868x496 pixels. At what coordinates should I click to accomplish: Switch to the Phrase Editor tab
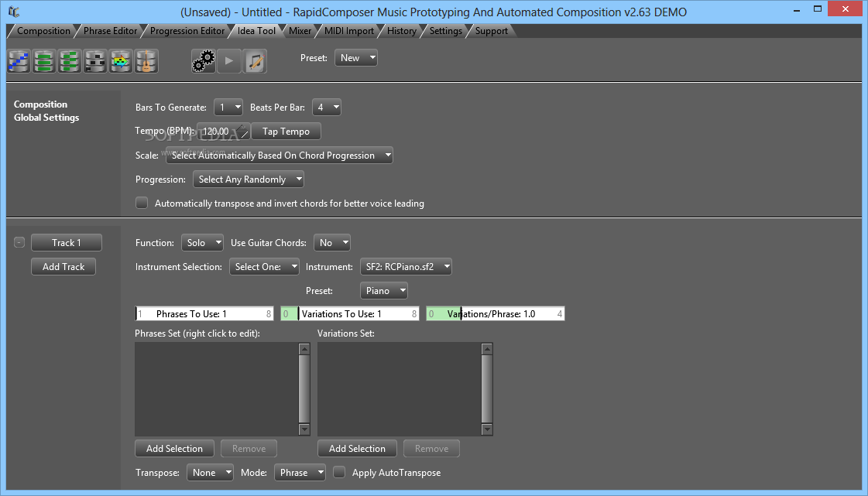click(x=110, y=31)
